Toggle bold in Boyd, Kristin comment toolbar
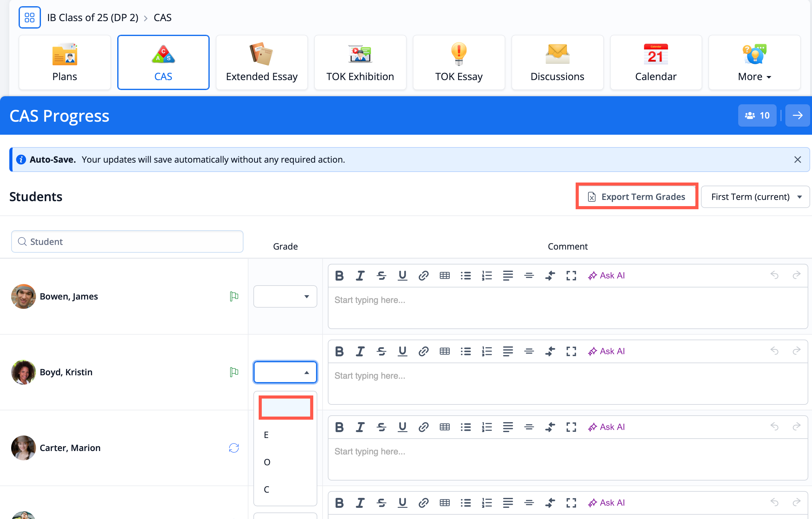Image resolution: width=812 pixels, height=519 pixels. (339, 351)
